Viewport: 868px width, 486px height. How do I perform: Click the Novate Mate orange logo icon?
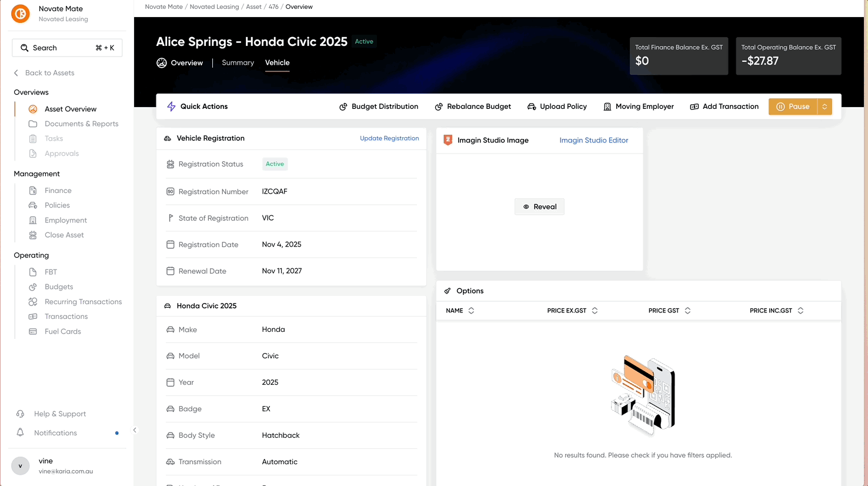click(21, 14)
